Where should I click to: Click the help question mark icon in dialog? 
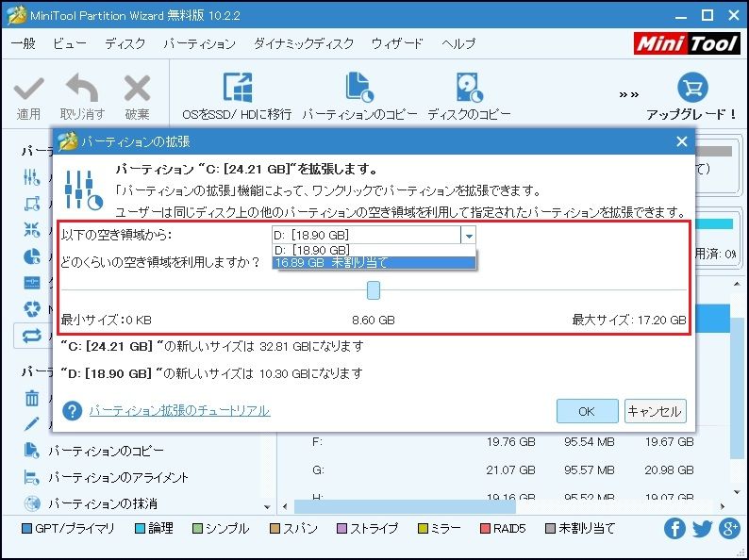click(x=72, y=410)
